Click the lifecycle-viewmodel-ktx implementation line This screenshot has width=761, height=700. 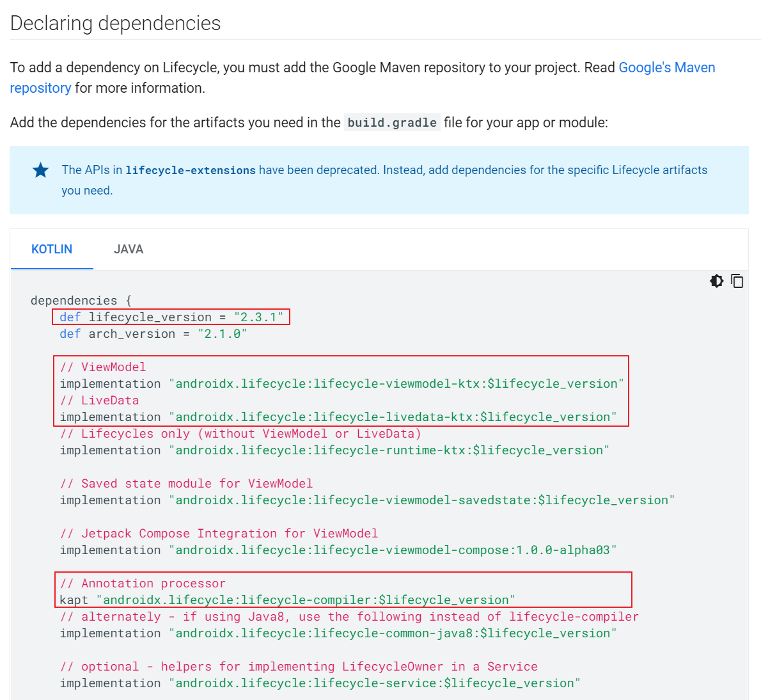click(x=341, y=384)
